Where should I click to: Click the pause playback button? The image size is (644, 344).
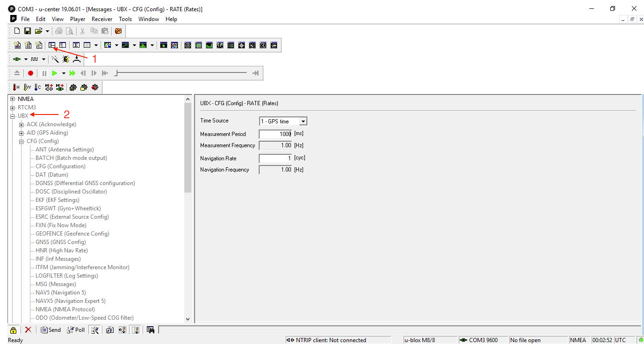44,73
